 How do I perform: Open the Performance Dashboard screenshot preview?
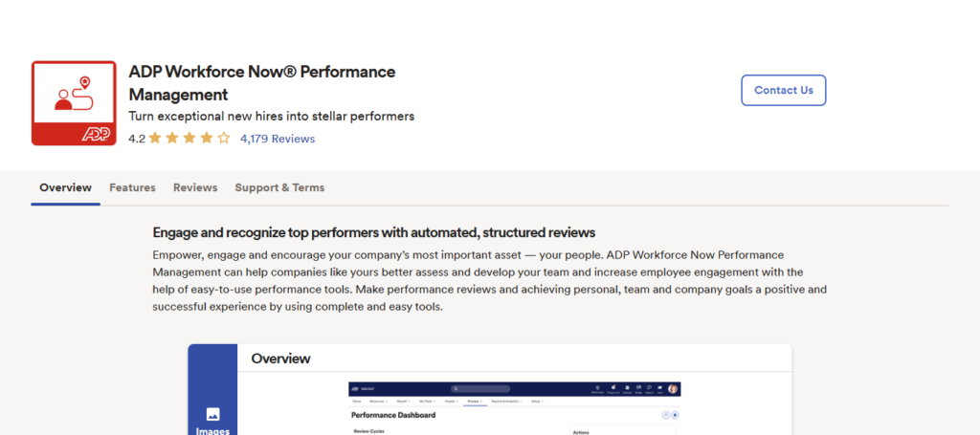[514, 408]
